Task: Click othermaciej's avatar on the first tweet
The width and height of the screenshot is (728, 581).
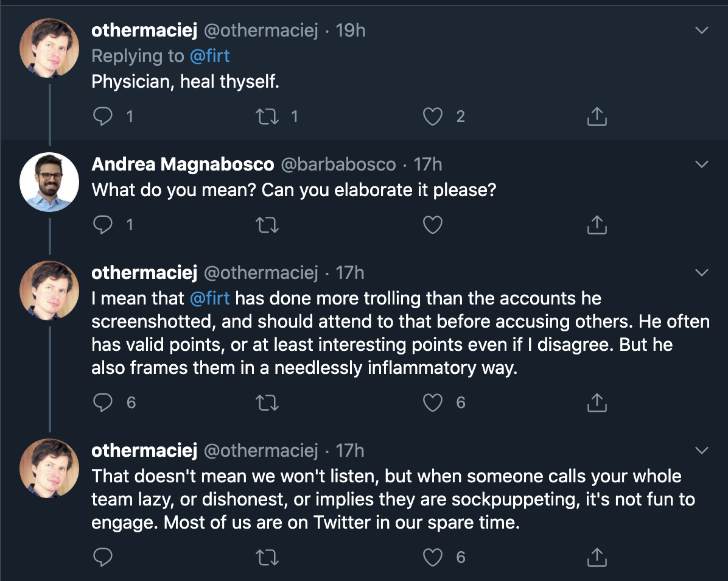Action: coord(49,48)
